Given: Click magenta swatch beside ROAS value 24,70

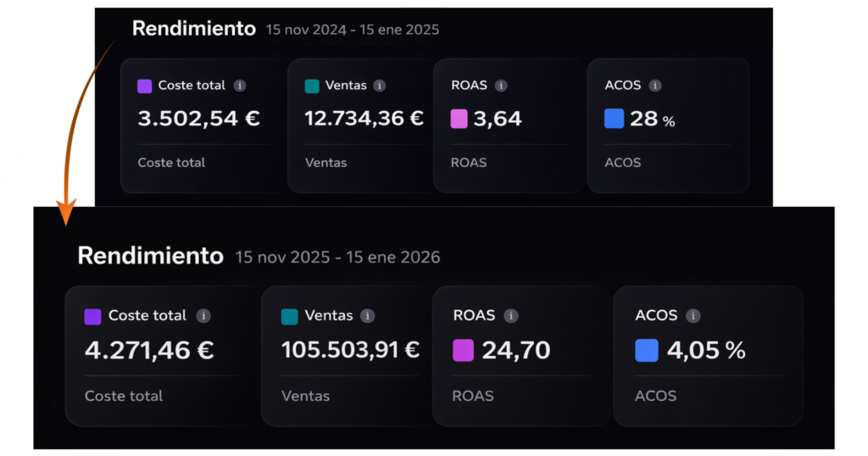Looking at the screenshot, I should (464, 350).
